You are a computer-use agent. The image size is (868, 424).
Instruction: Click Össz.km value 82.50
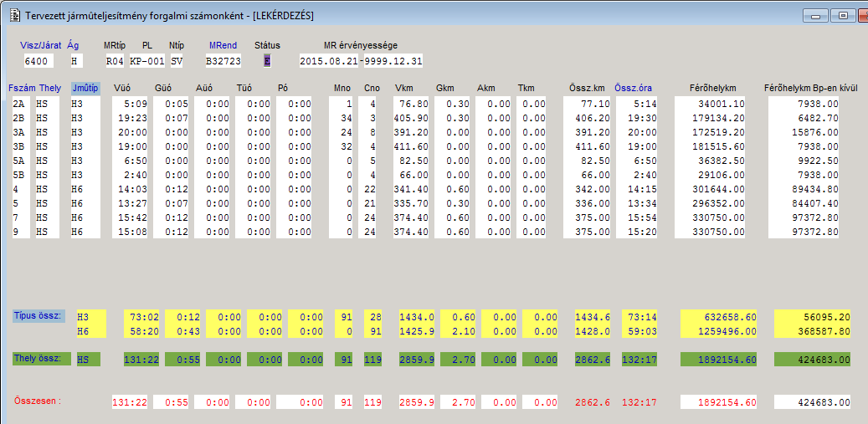coord(587,161)
